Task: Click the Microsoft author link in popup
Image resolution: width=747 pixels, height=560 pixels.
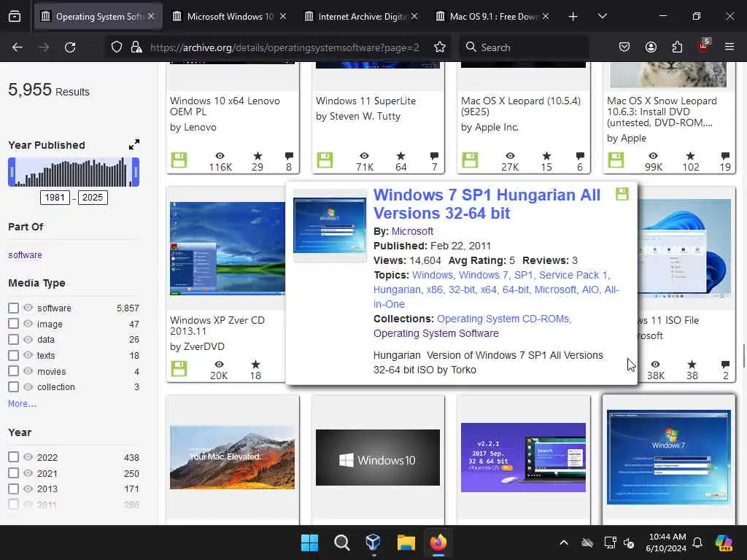Action: tap(412, 231)
